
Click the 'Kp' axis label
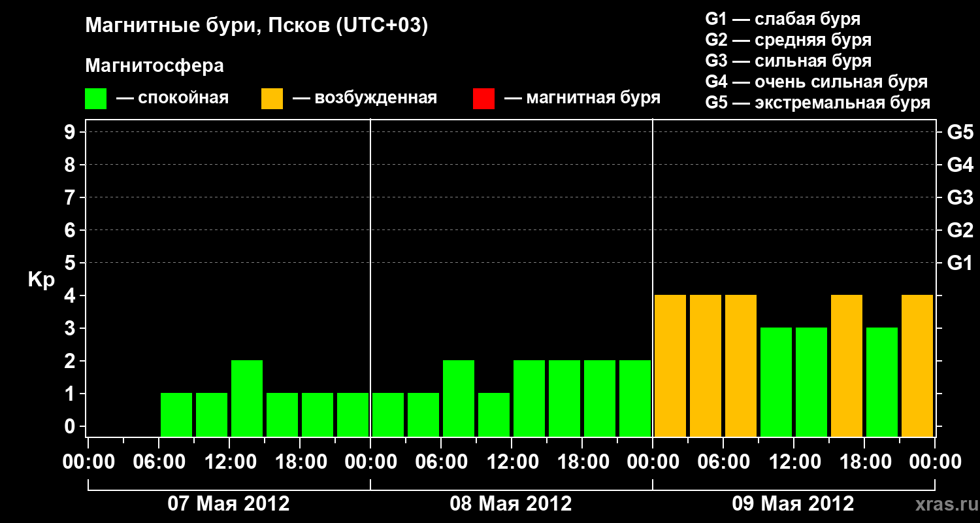[41, 280]
